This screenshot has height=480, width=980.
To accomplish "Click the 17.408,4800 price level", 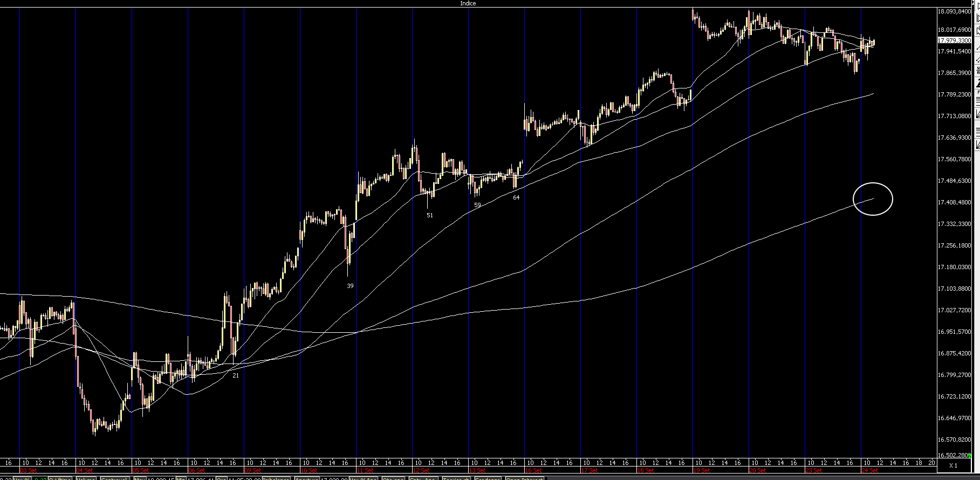I will click(x=954, y=202).
